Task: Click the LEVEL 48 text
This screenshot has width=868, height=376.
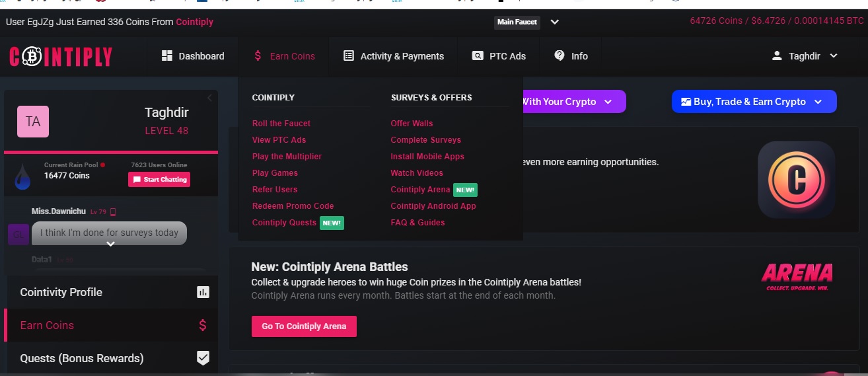Action: point(166,131)
